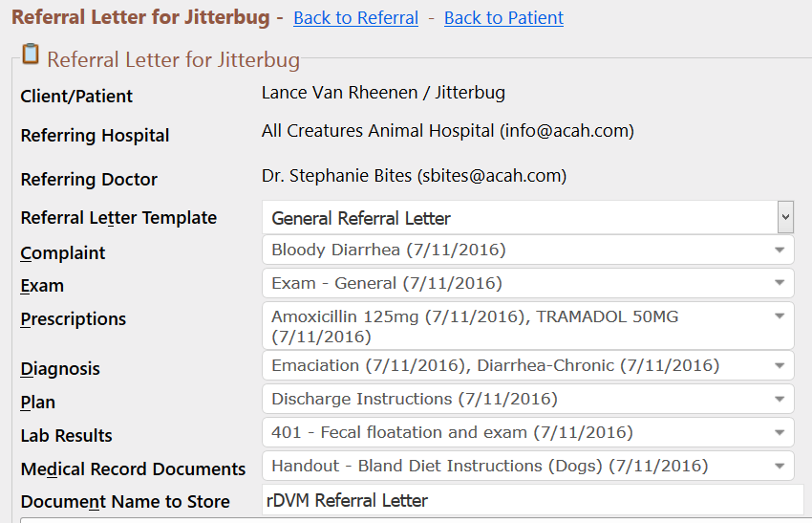
Task: Open Back to Referral link
Action: 355,17
